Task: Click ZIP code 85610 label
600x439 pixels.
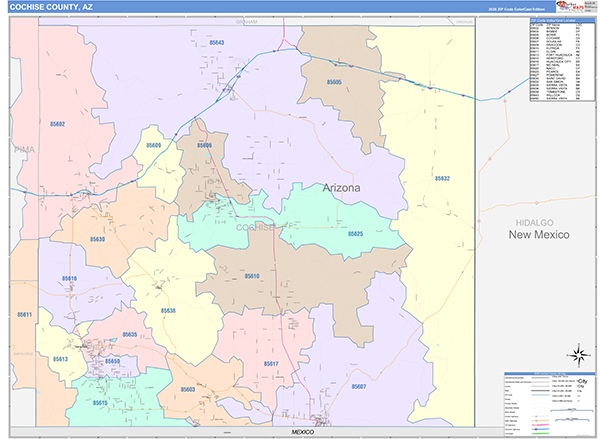Action: 251,276
